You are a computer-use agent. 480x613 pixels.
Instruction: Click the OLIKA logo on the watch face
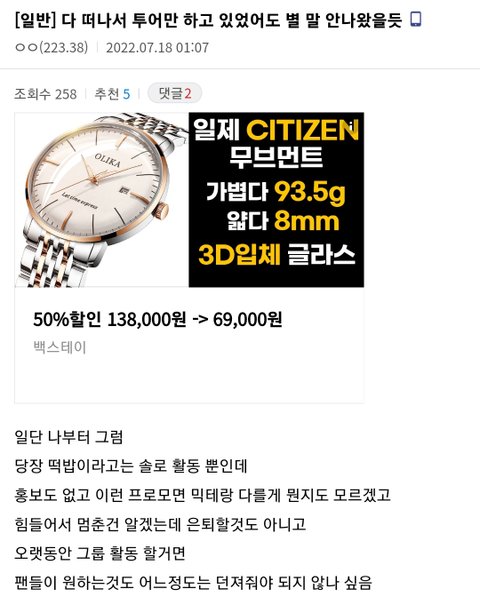point(107,160)
